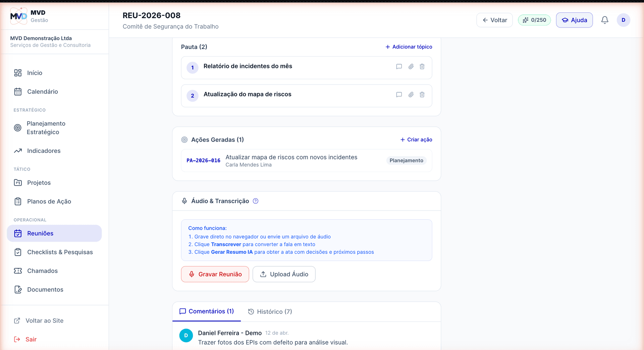Image resolution: width=644 pixels, height=350 pixels.
Task: Click 'Trazer fotos dos EPIs' comment text
Action: click(273, 343)
